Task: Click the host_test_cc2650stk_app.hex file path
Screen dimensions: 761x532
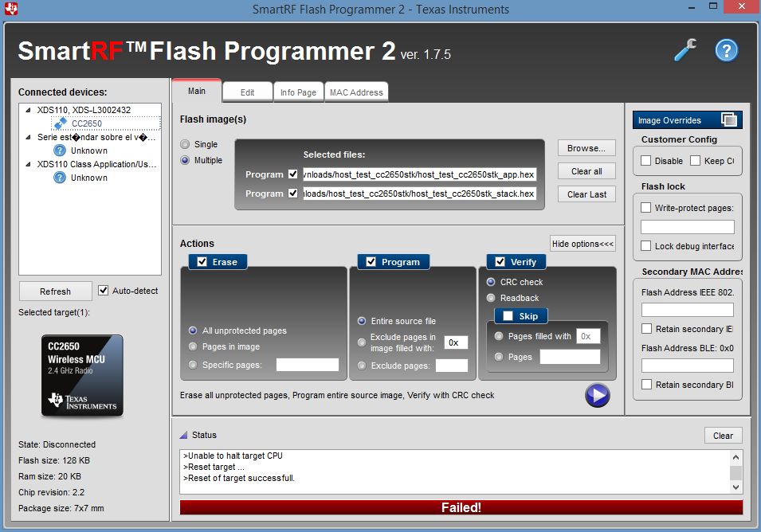Action: coord(419,174)
